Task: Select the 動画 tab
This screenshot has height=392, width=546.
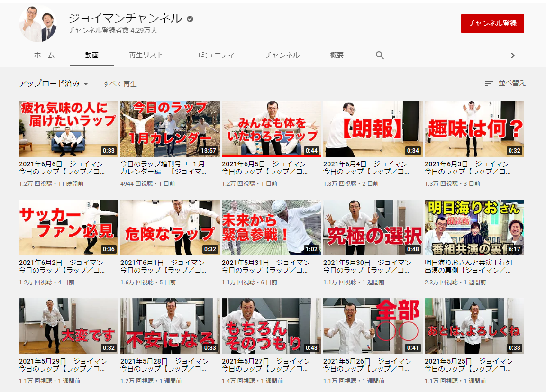Action: [92, 55]
